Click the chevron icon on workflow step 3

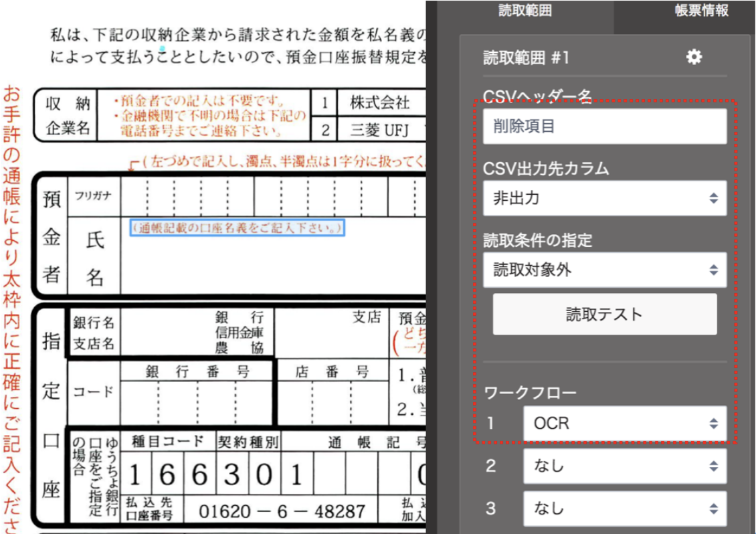714,509
